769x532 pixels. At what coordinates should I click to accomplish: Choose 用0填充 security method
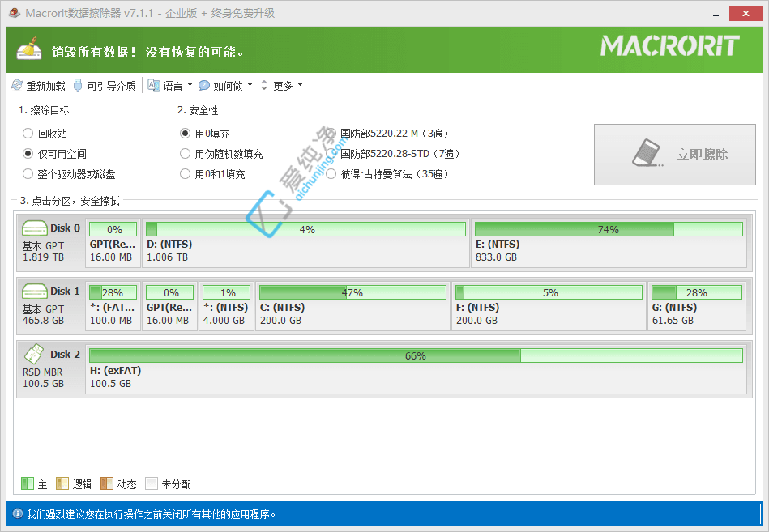coord(185,134)
